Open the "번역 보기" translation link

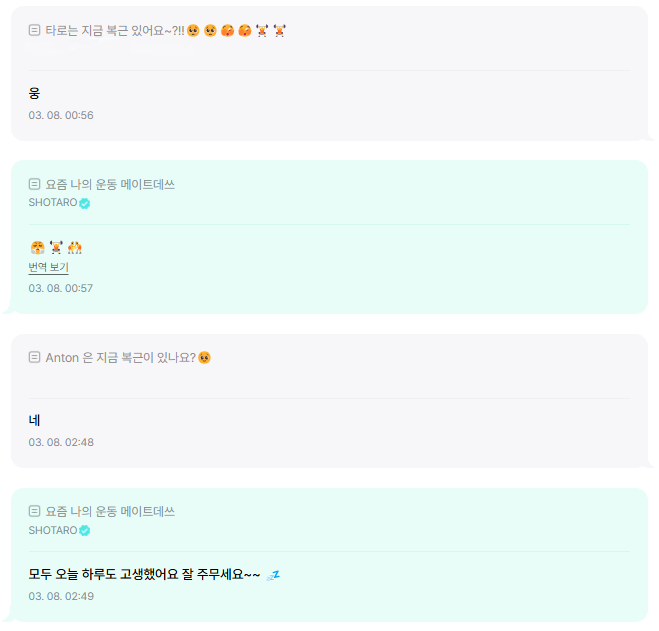point(48,268)
